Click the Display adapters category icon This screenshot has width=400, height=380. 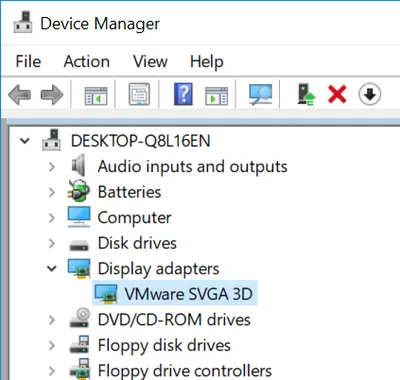point(79,269)
